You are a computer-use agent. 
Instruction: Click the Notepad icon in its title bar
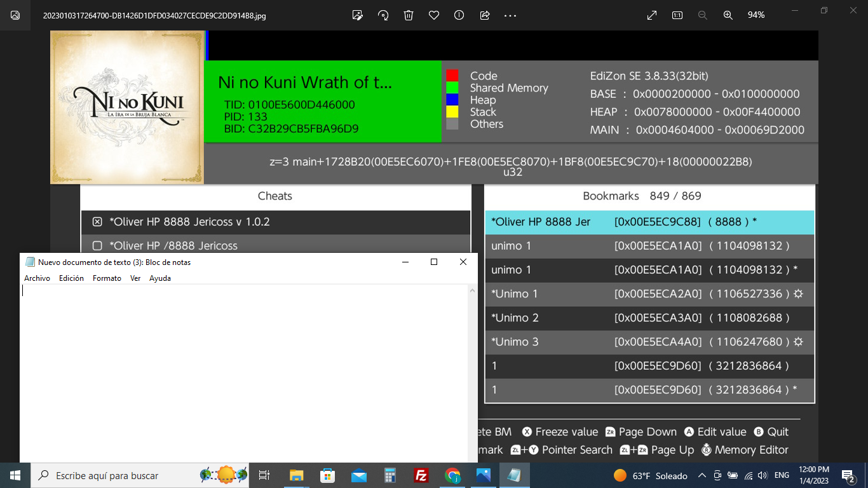click(x=30, y=262)
